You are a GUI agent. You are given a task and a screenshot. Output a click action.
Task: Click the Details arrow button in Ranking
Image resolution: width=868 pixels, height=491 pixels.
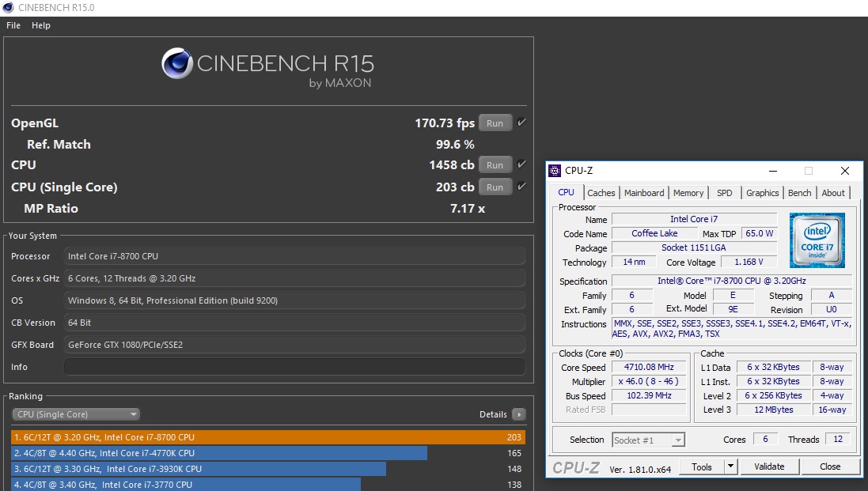(519, 414)
